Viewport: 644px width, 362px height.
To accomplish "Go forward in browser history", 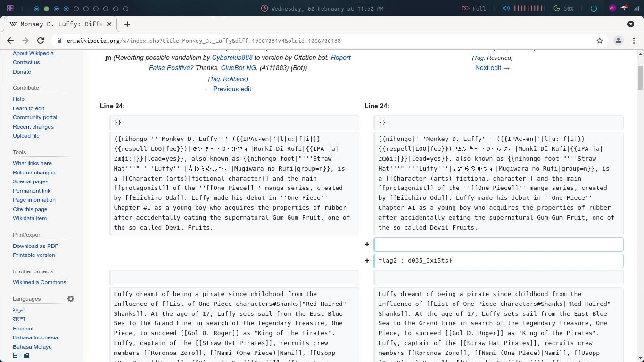I will 25,41.
